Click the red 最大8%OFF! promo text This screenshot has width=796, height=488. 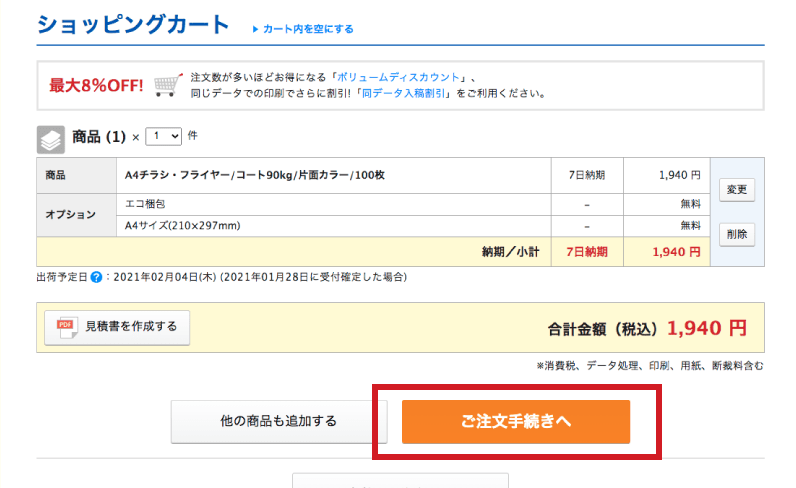96,85
